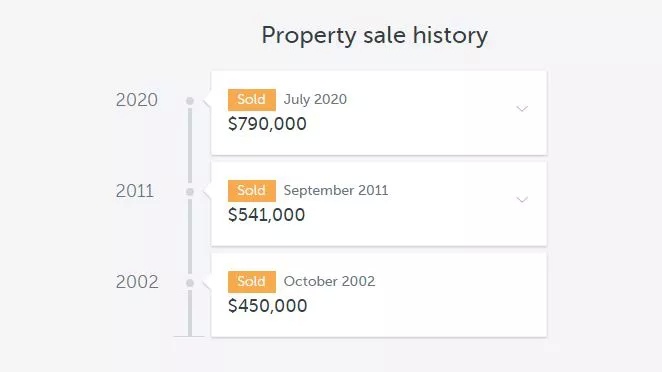The image size is (662, 372).
Task: Select the 2011 timeline dot
Action: point(190,192)
